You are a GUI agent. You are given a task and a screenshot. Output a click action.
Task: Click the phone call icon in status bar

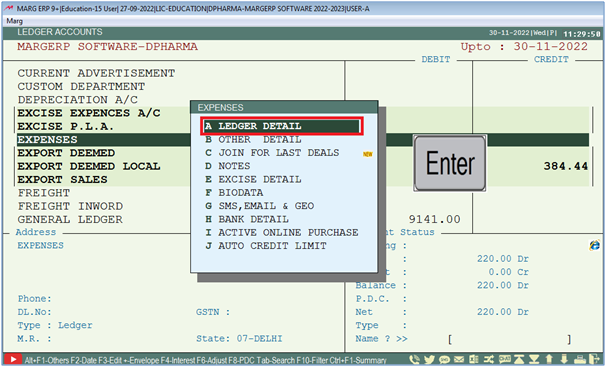point(414,359)
